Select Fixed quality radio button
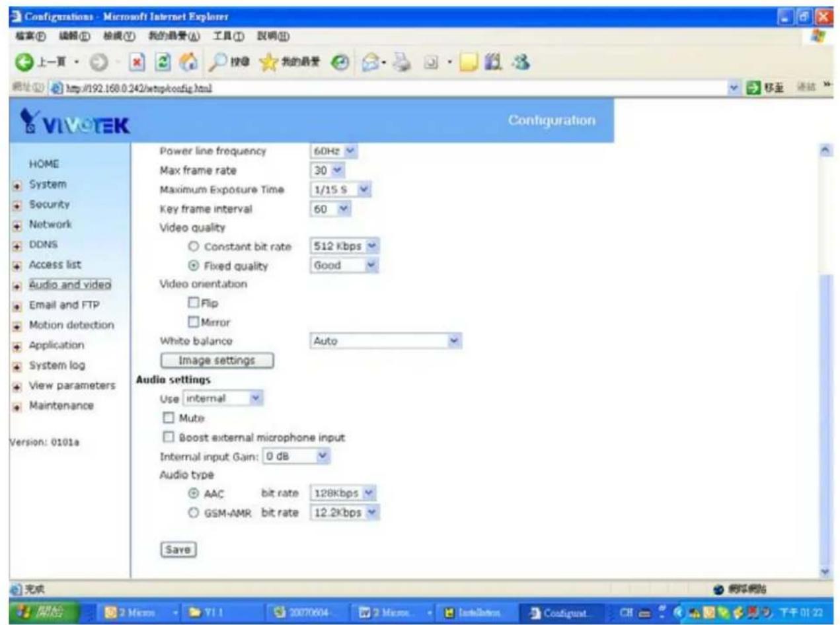Viewport: 840px width, 625px height. [194, 266]
